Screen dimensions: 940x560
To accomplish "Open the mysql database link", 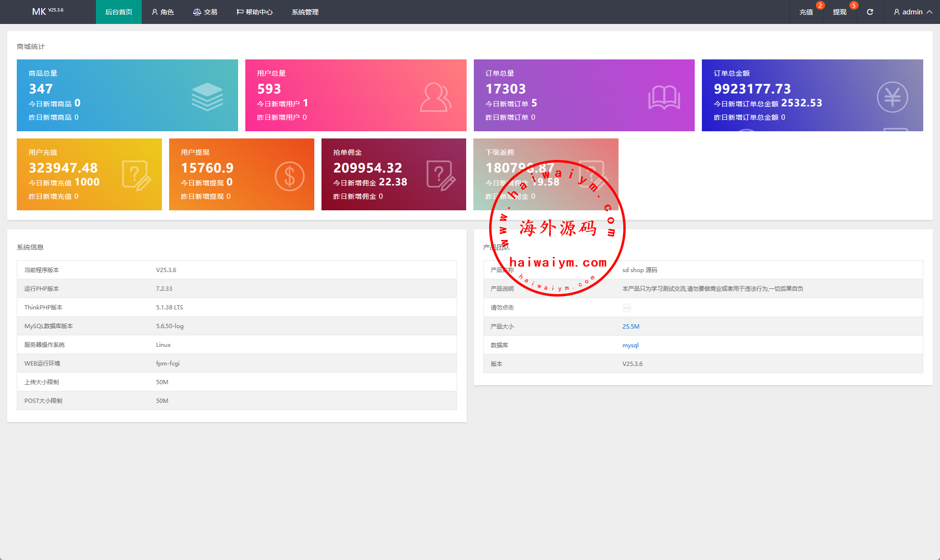I will click(x=630, y=345).
